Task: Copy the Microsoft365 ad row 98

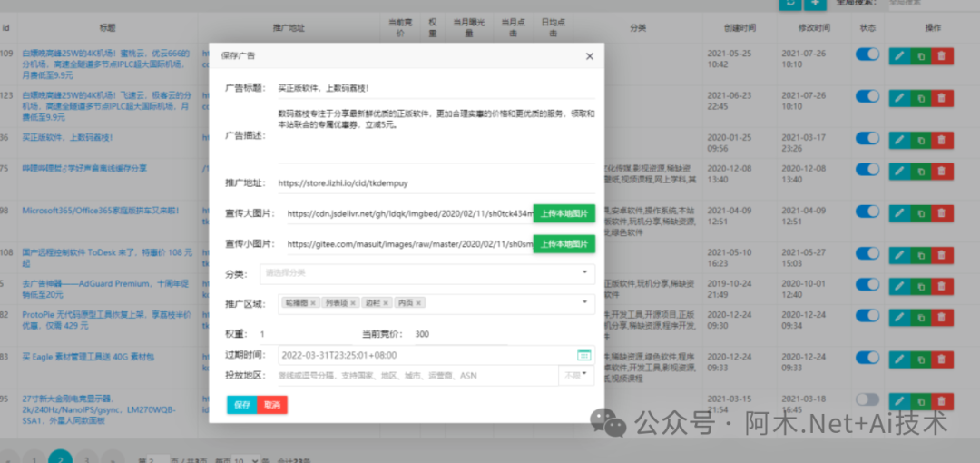Action: tap(921, 212)
